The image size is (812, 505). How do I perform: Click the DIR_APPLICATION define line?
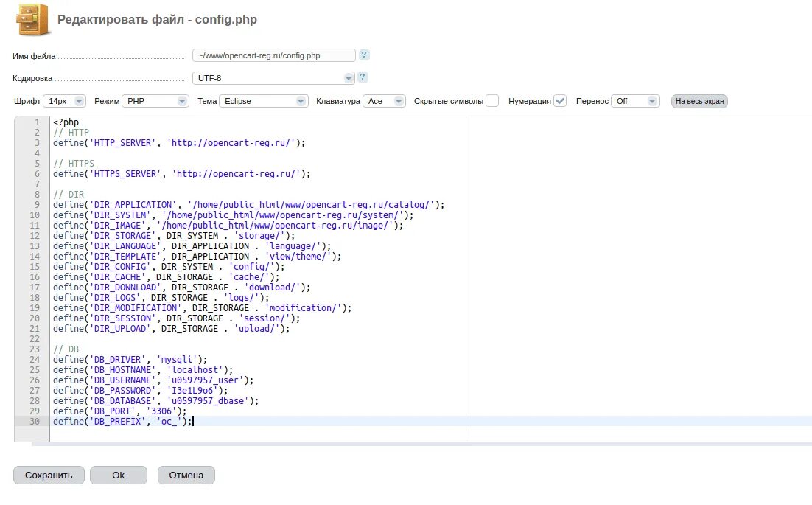248,205
